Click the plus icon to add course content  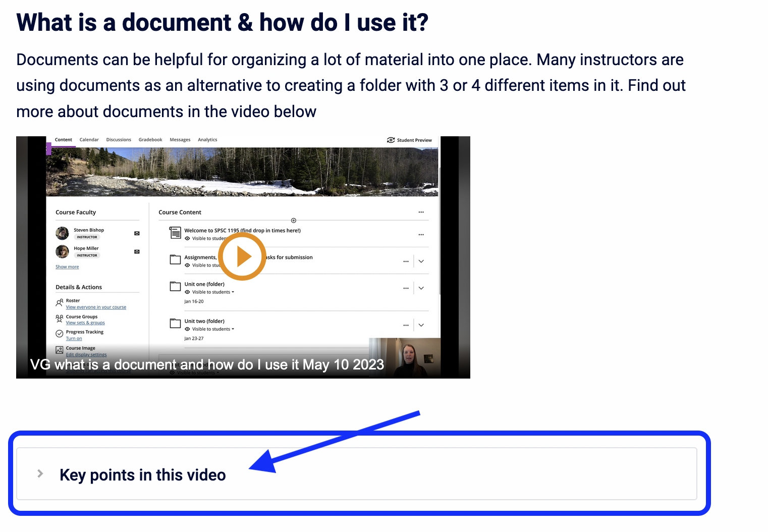tap(293, 221)
